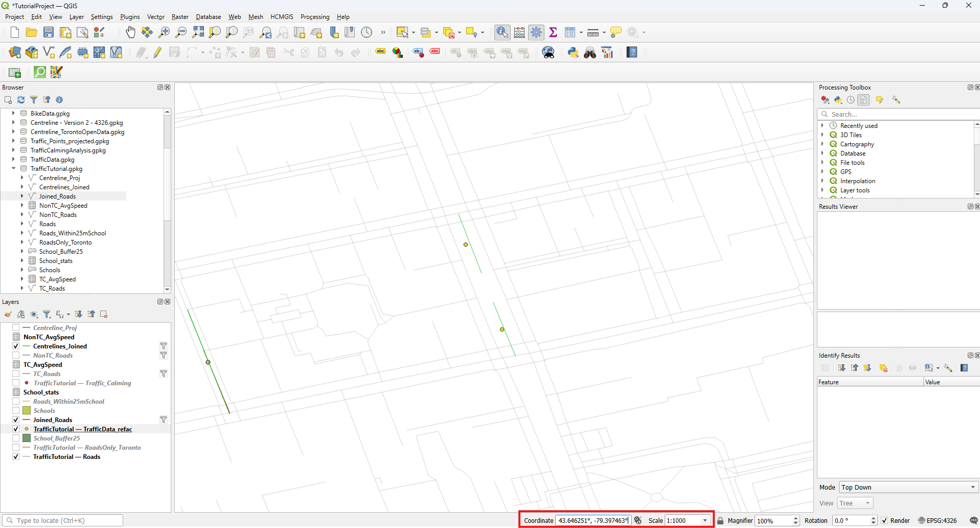
Task: Click the Type to locate search field
Action: click(x=64, y=520)
